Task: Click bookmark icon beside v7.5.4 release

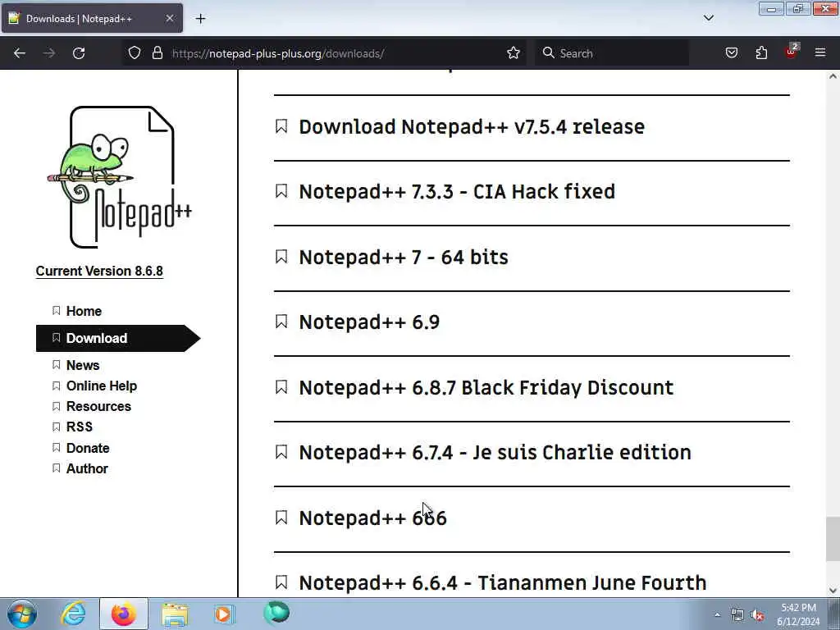Action: click(x=281, y=126)
